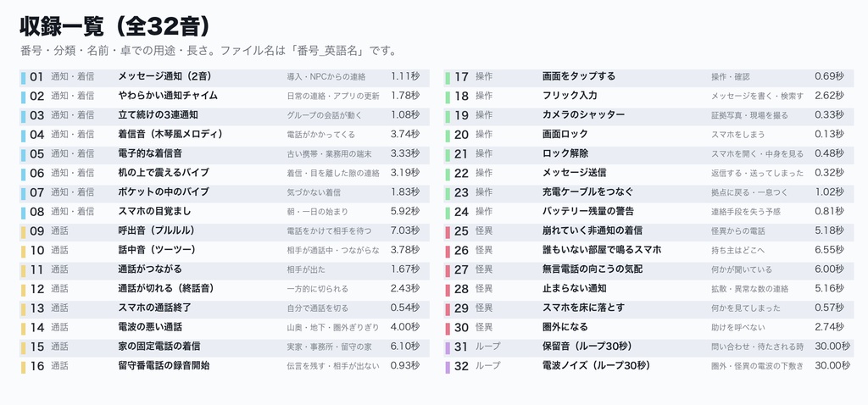Select 家の固定電話の着信 row
Viewport: 868px width, 405px height.
click(x=225, y=347)
